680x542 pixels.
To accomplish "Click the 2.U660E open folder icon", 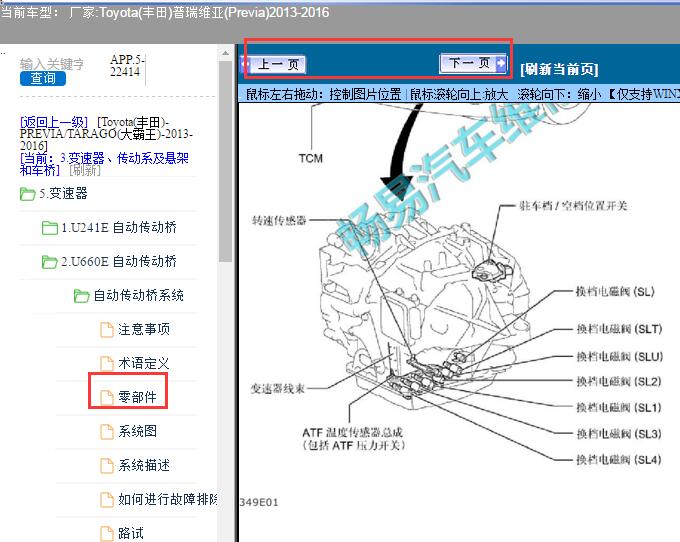I will [50, 262].
